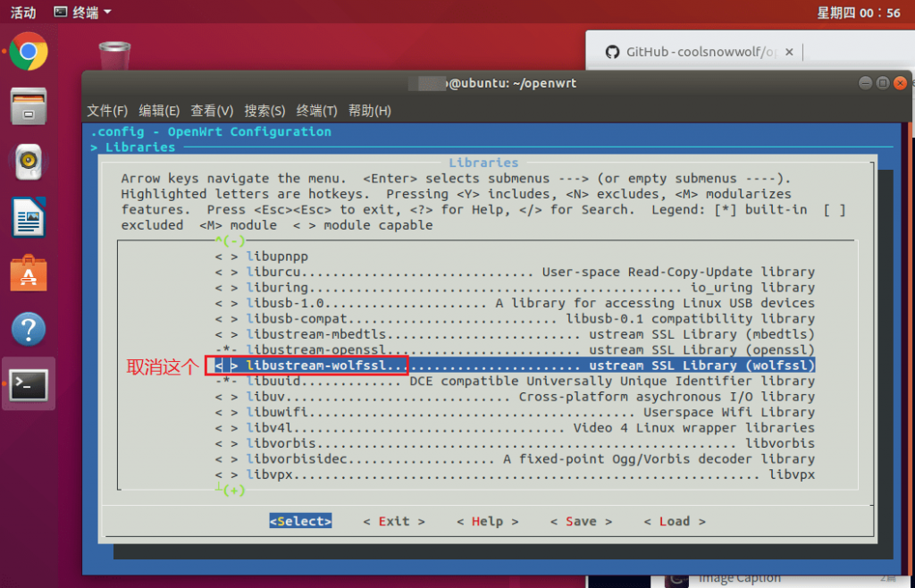Toggle the libvpx module checkbox
Screen dimensions: 915x588
(x=226, y=475)
